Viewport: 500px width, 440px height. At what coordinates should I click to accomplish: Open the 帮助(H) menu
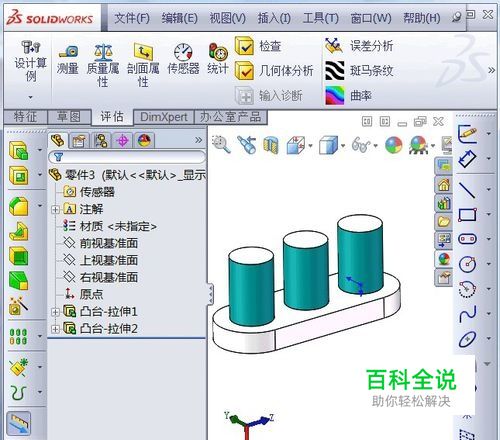pos(422,18)
